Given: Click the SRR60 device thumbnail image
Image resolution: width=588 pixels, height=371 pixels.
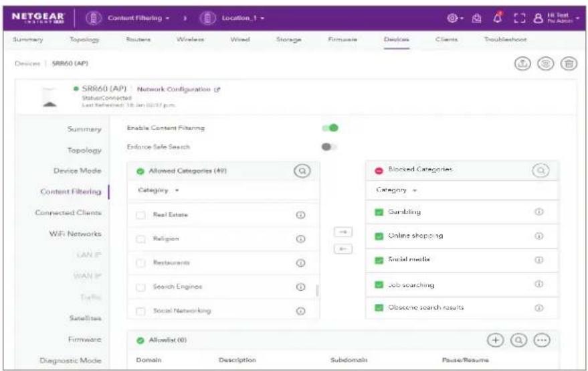Looking at the screenshot, I should tap(50, 97).
